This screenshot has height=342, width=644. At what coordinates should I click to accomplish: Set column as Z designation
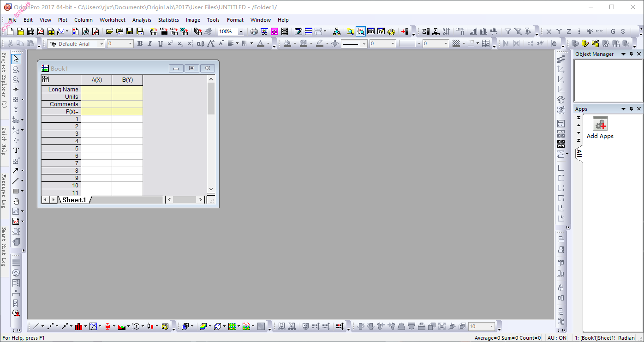(x=569, y=31)
